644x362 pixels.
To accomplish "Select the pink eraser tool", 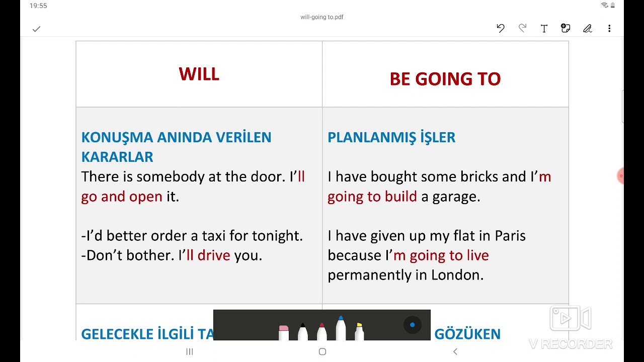I will (x=284, y=332).
